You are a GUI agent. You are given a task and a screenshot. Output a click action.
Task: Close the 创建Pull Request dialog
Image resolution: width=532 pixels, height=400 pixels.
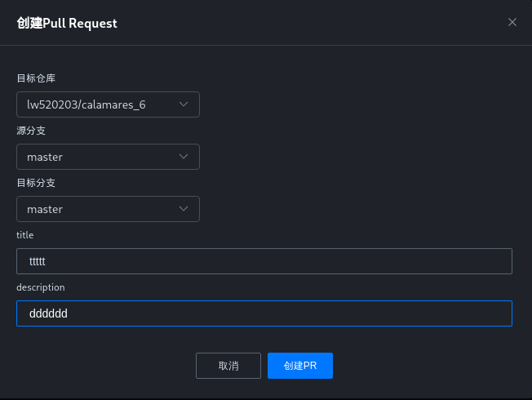512,22
